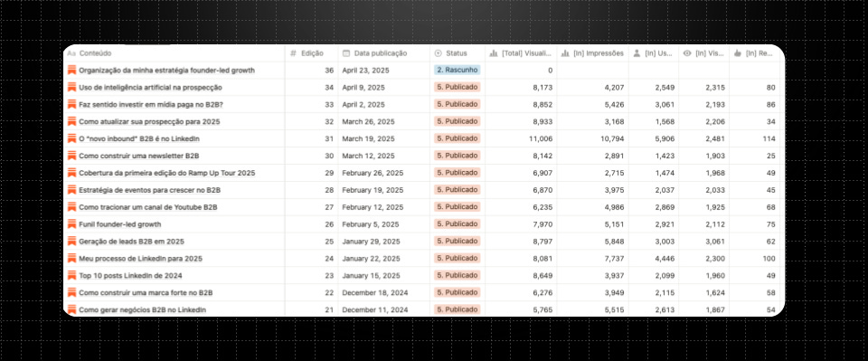This screenshot has width=868, height=361.
Task: Click the page icon beside 'Estratégia de eventos para crescer no B2B'
Action: point(71,190)
